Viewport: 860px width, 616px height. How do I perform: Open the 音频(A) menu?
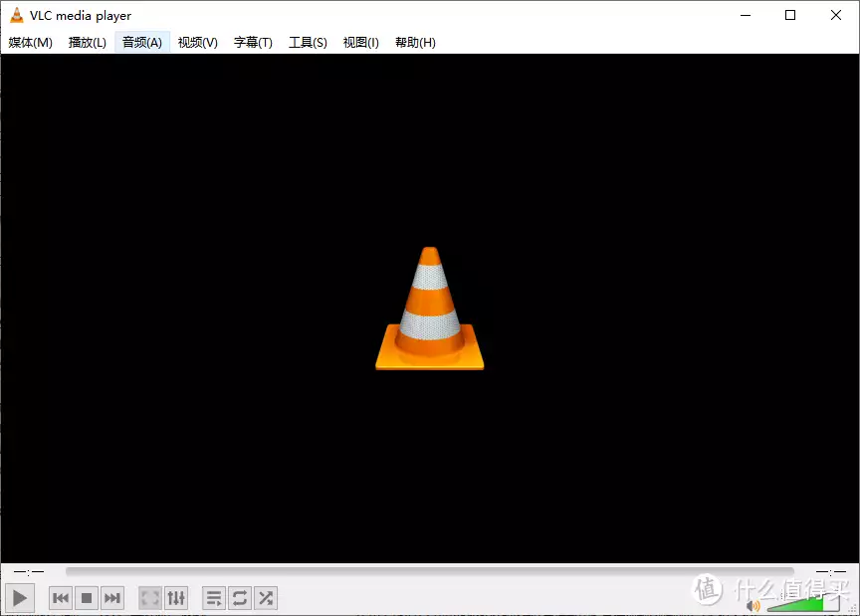pyautogui.click(x=142, y=42)
